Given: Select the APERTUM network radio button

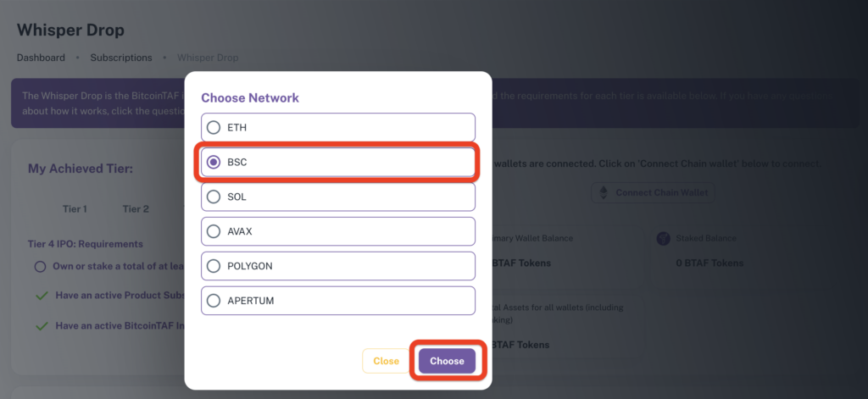Looking at the screenshot, I should (213, 301).
